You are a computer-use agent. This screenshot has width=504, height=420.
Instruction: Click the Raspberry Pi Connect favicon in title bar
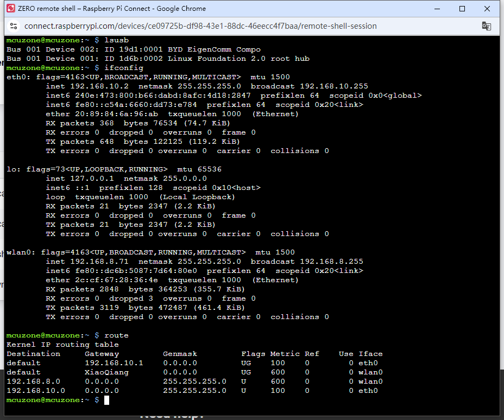[10, 9]
